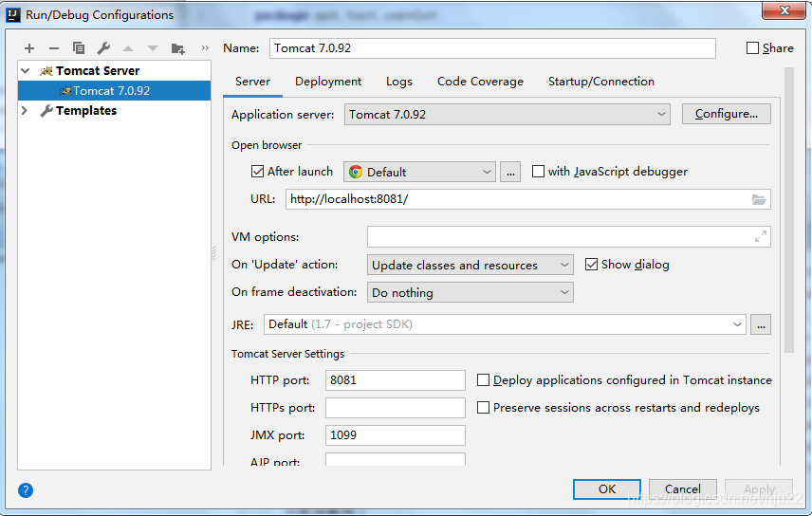Toggle the Share checkbox
The image size is (812, 516).
(x=752, y=48)
